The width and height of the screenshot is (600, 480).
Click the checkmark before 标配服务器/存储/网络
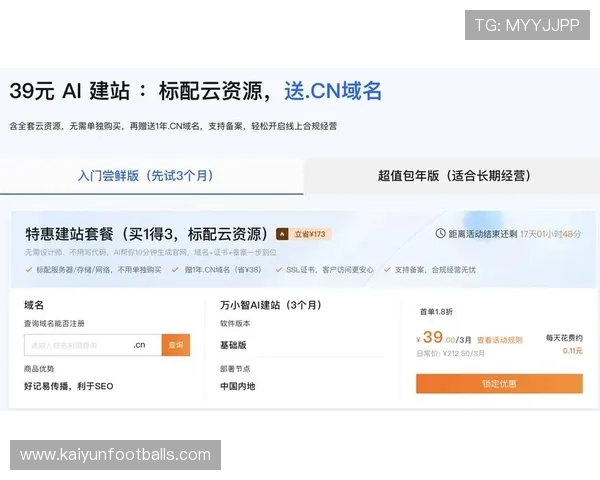(x=28, y=270)
